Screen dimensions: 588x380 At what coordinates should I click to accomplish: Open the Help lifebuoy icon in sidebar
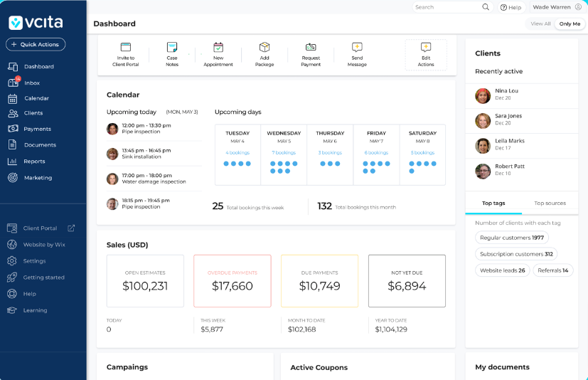click(x=12, y=294)
